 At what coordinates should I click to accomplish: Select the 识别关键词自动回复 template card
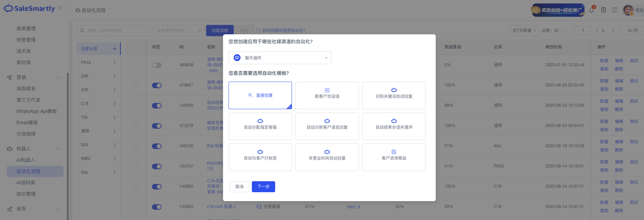point(394,95)
